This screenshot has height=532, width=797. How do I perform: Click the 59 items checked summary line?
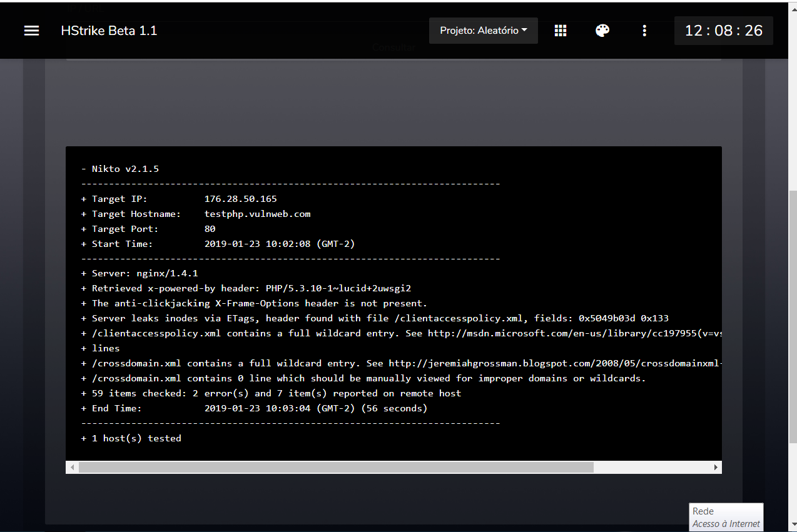[272, 393]
